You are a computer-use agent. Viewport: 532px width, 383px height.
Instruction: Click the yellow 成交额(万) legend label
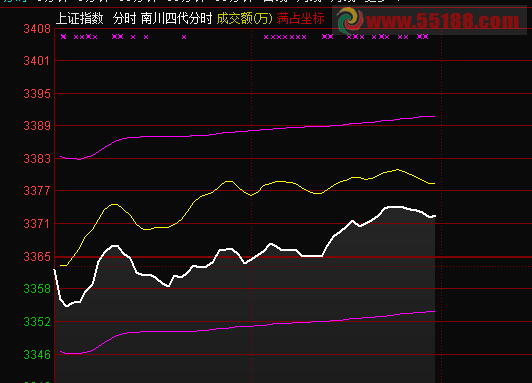tap(245, 19)
